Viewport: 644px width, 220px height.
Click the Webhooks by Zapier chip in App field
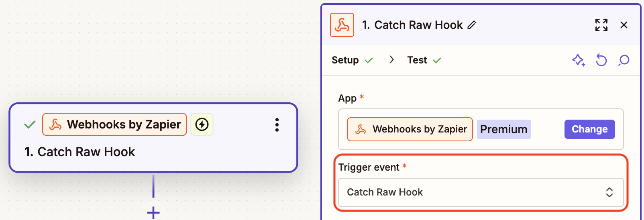pyautogui.click(x=410, y=129)
